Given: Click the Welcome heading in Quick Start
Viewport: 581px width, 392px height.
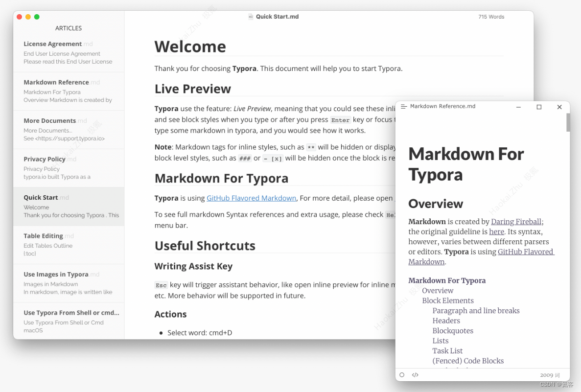Looking at the screenshot, I should coord(190,46).
